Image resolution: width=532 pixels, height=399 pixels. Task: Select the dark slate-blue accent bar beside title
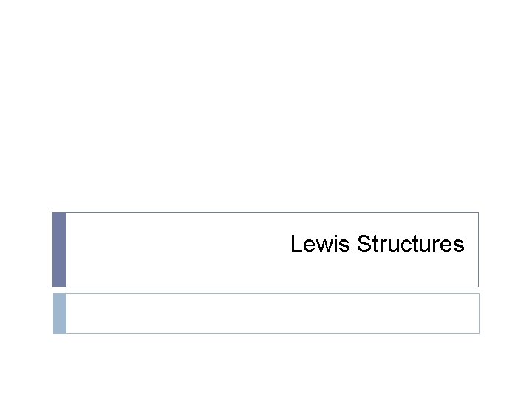[x=60, y=250]
